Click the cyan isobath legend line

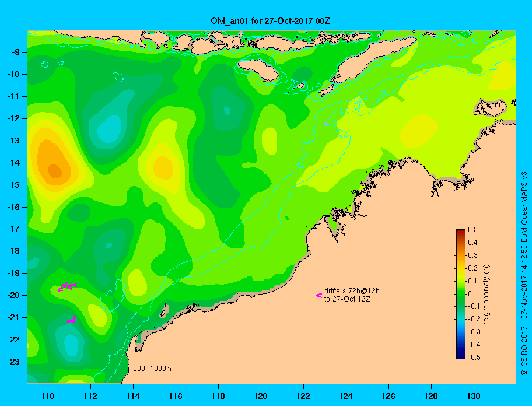(x=146, y=374)
